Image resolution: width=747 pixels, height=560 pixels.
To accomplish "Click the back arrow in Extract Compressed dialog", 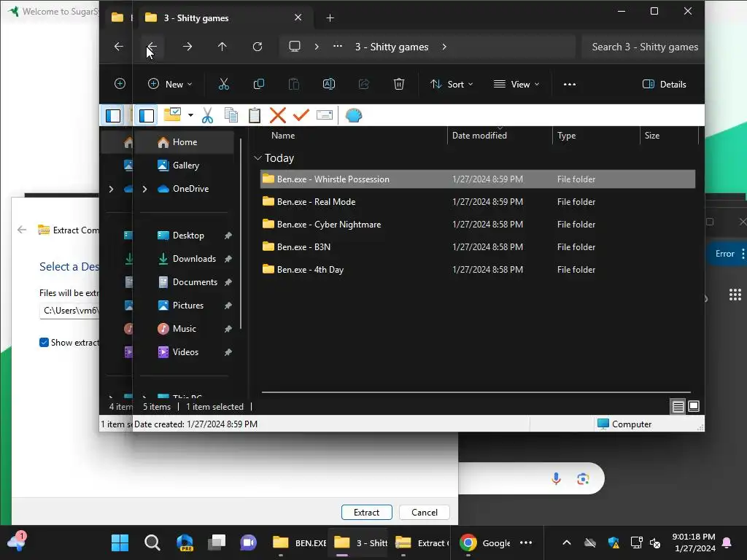I will [22, 230].
